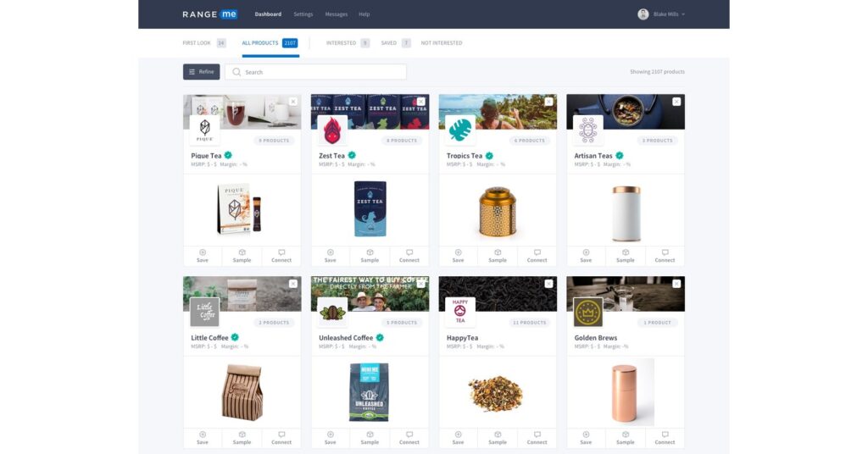Connect with Little Coffee
This screenshot has height=454, width=868.
[x=281, y=438]
